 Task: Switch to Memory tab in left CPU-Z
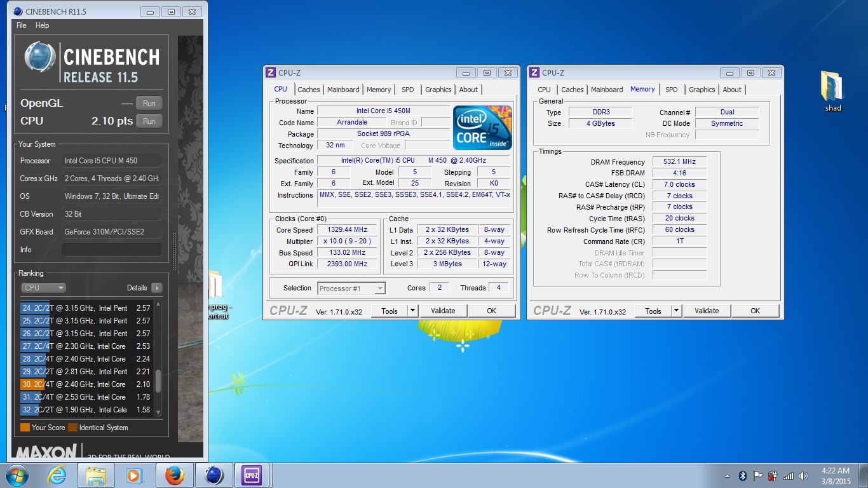(379, 90)
